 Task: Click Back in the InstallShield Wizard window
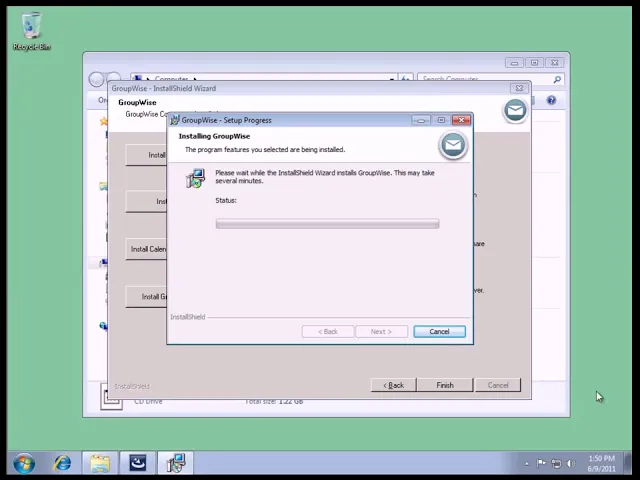click(x=393, y=385)
